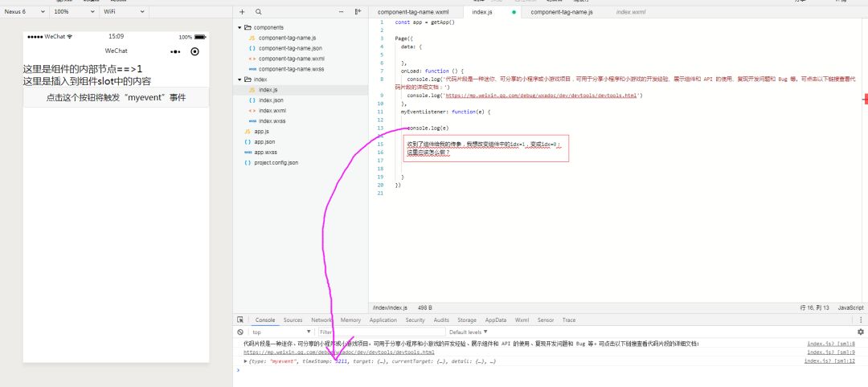This screenshot has height=387, width=868.
Task: Click the JavaScript language indicator in status bar
Action: click(850, 308)
